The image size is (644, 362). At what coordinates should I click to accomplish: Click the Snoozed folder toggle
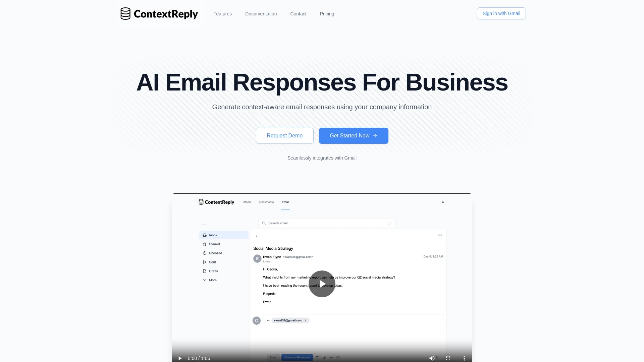215,253
